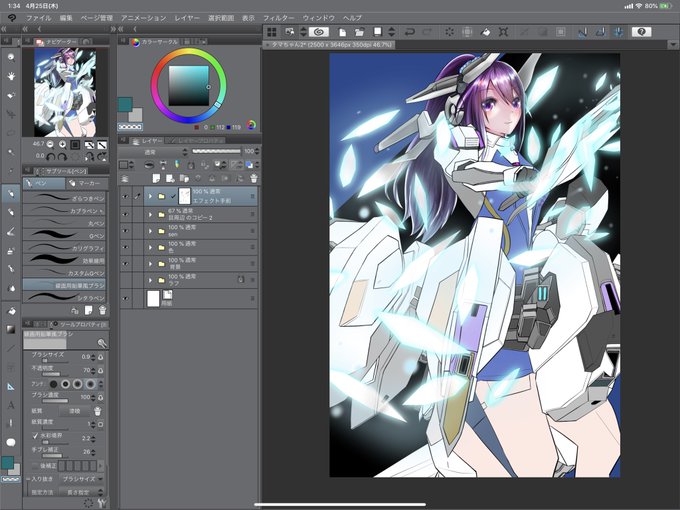Select the Gradient tool in the toolbox

coord(11,330)
